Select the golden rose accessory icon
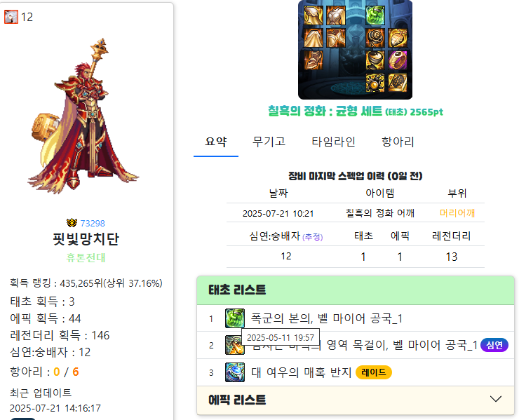 [x=375, y=38]
